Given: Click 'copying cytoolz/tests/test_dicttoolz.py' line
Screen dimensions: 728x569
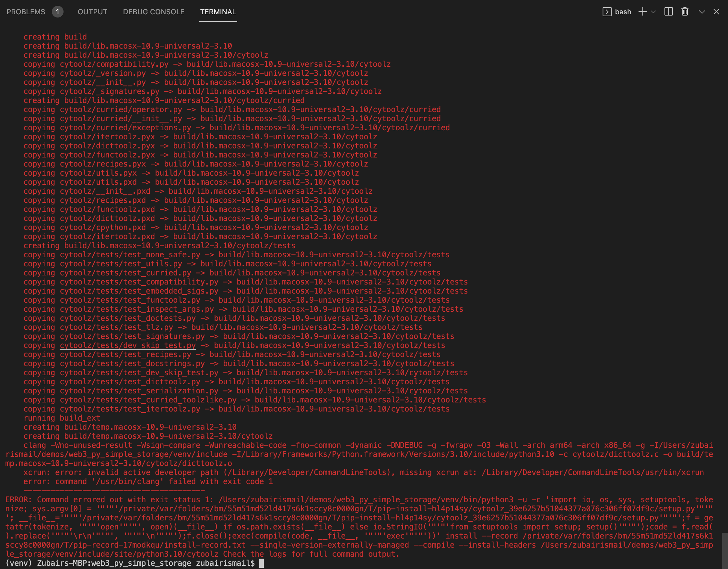Looking at the screenshot, I should click(x=237, y=381).
